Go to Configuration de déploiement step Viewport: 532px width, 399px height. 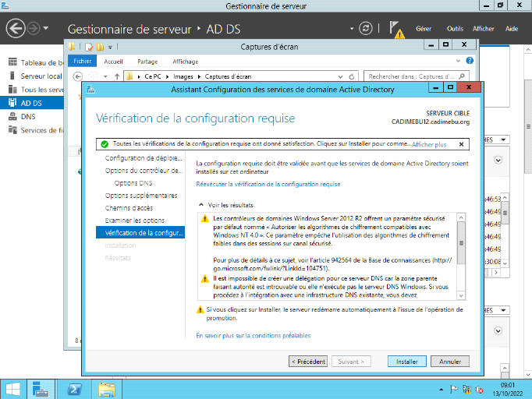(x=144, y=158)
